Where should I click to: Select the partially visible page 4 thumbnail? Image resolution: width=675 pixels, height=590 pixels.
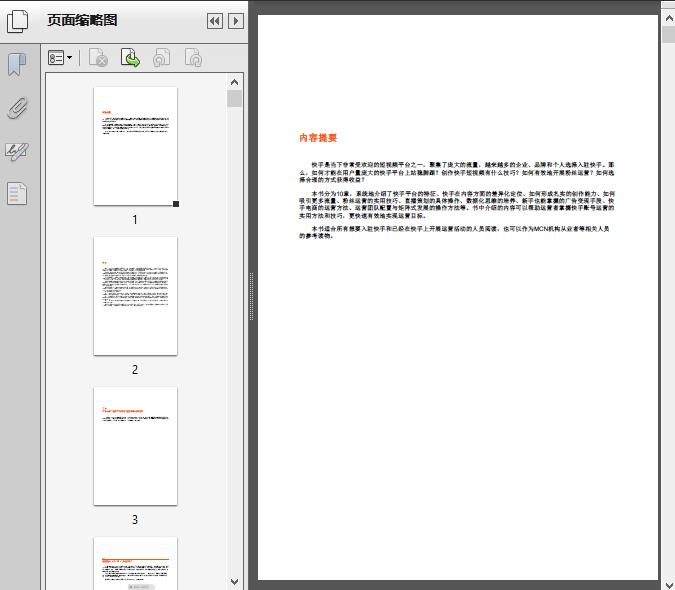(135, 563)
